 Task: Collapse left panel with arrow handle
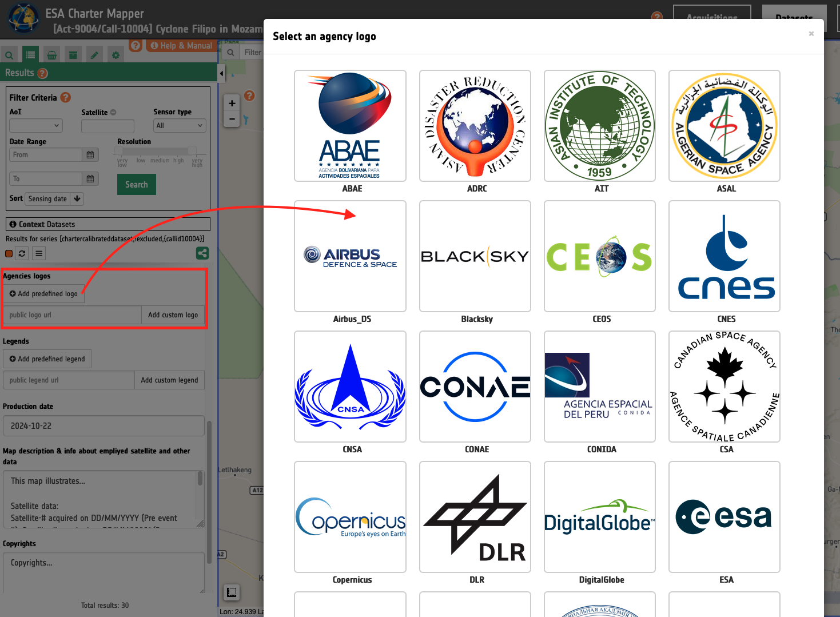tap(221, 73)
